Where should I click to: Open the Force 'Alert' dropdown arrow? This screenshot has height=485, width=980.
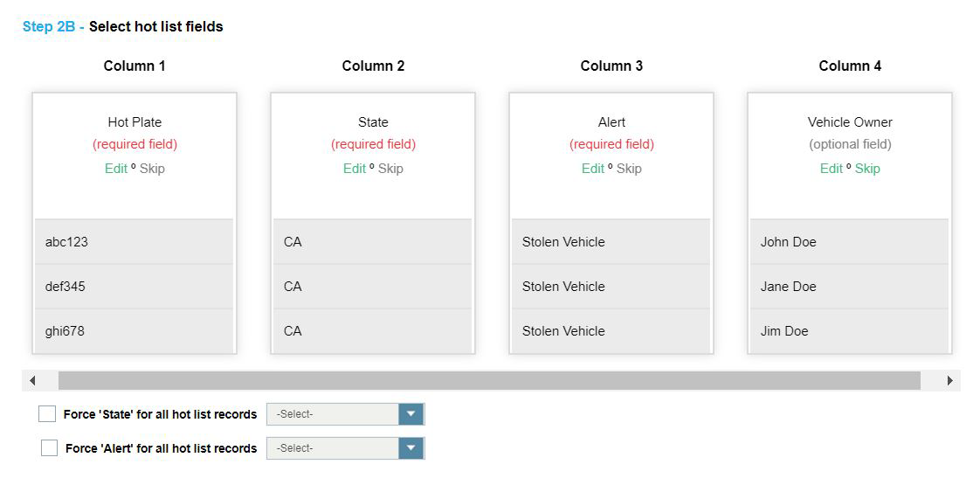pos(411,448)
